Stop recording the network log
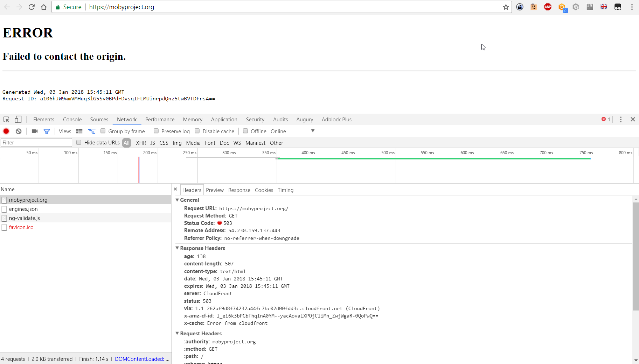 (x=6, y=131)
